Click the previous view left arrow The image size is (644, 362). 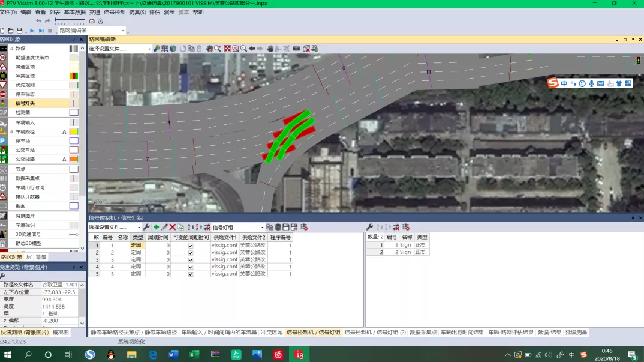[x=252, y=49]
